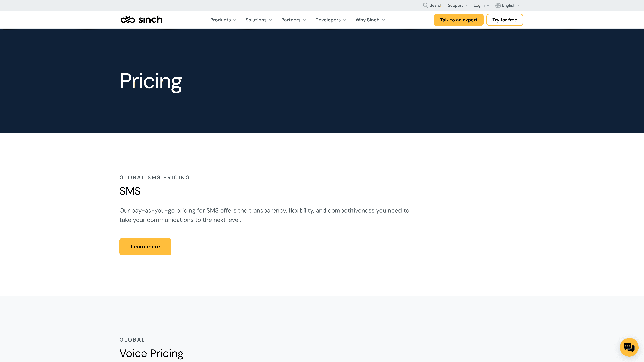Expand the Why Sinch menu chevron
The width and height of the screenshot is (644, 362).
[x=383, y=20]
